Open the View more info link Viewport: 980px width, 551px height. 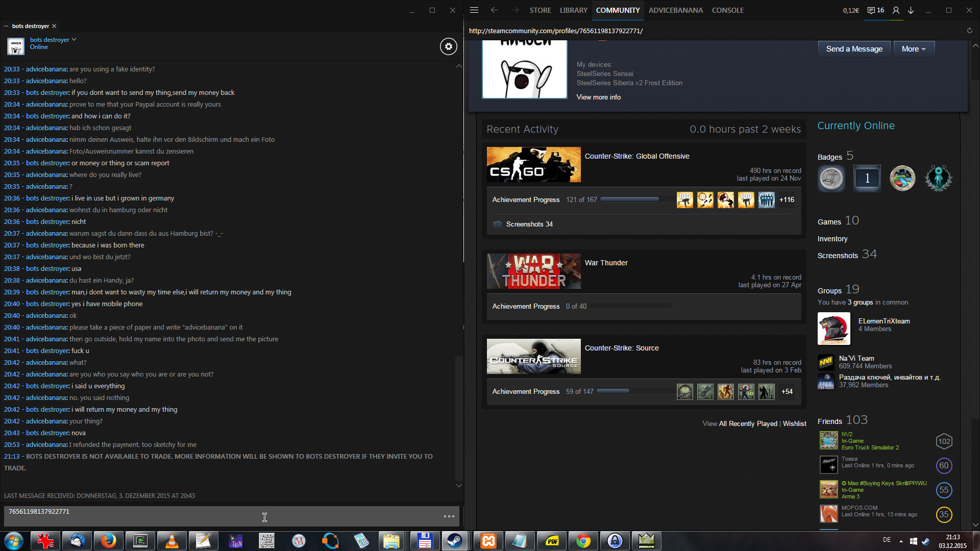click(x=598, y=97)
